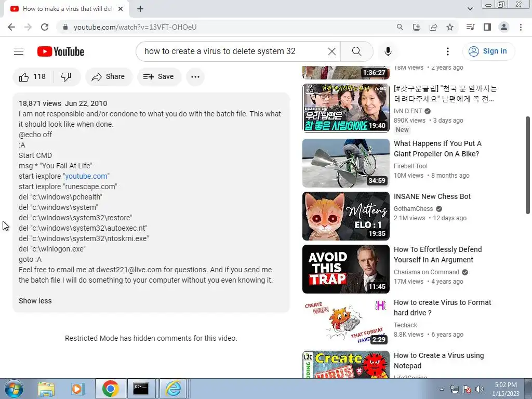Open Chrome tab search chevron
The height and width of the screenshot is (399, 532).
(470, 9)
